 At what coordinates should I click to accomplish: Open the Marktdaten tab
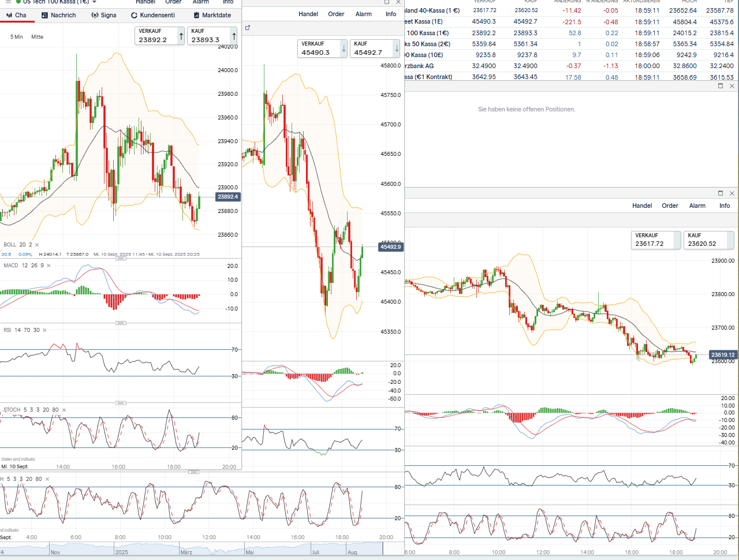pyautogui.click(x=212, y=15)
